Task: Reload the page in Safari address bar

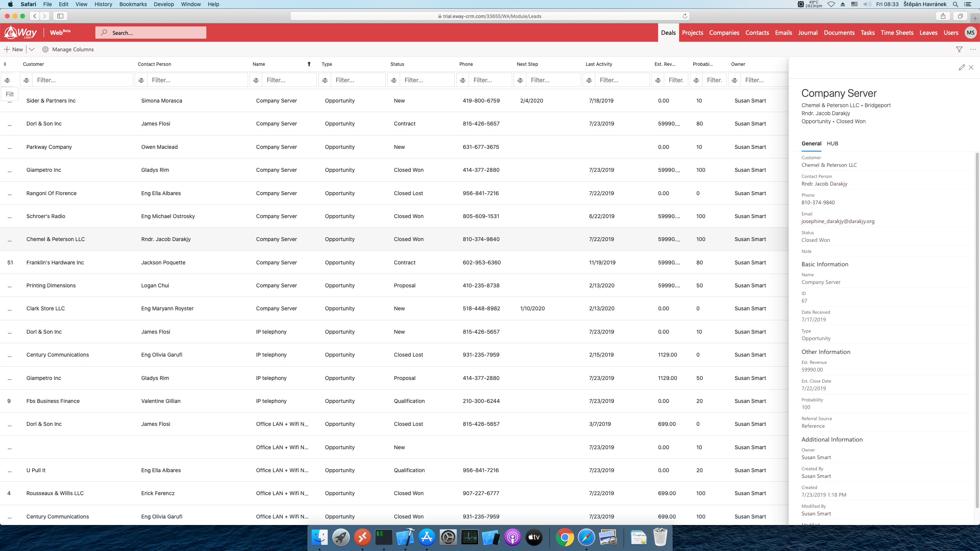Action: pyautogui.click(x=685, y=16)
